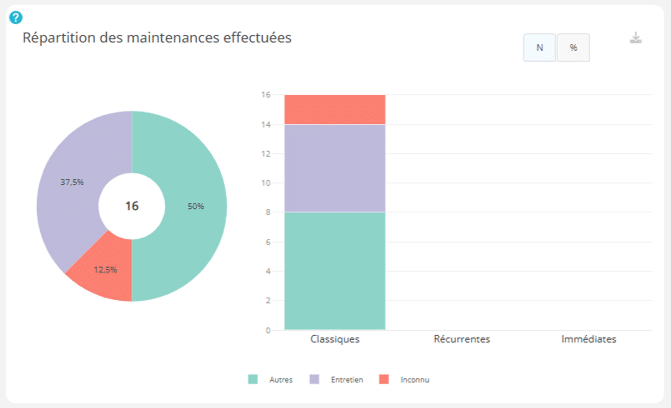
Task: Select the 37,5% purple donut slice
Action: tap(72, 182)
